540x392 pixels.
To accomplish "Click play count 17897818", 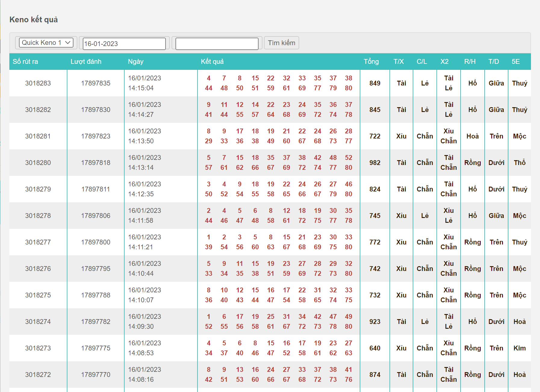I will [96, 163].
